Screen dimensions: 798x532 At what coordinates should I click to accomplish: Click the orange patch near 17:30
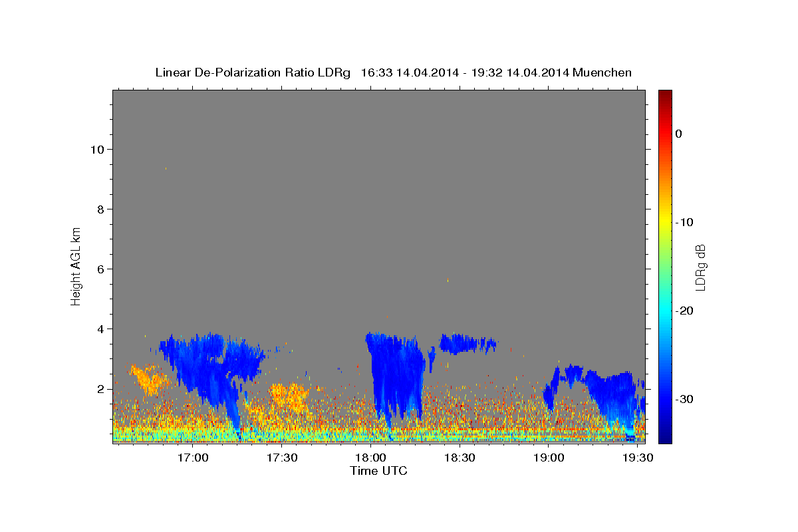290,397
